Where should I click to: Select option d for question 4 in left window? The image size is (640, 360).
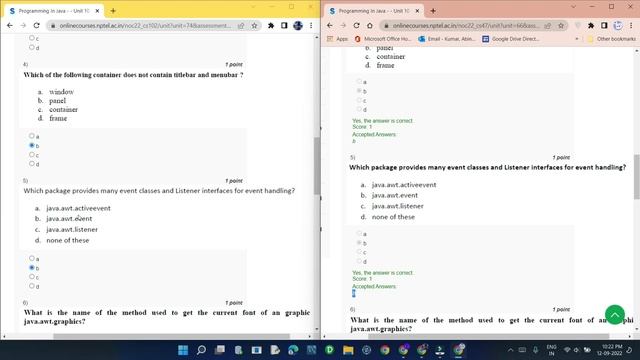point(32,164)
